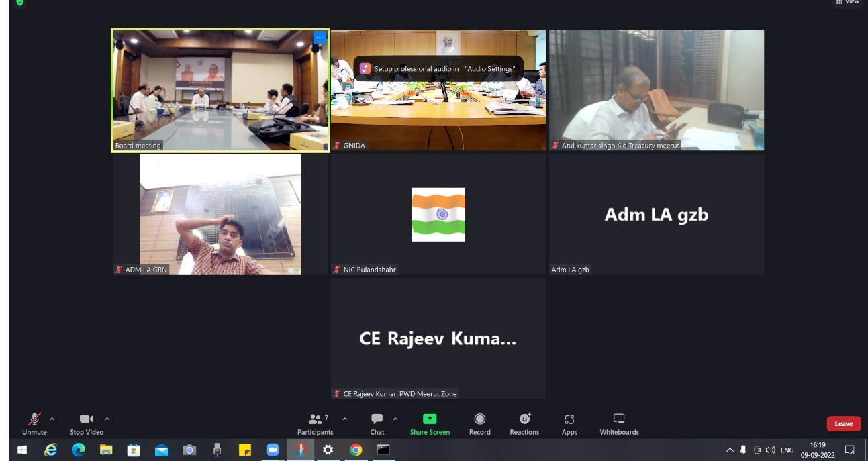
Task: Click the green Share Screen icon
Action: click(x=430, y=419)
